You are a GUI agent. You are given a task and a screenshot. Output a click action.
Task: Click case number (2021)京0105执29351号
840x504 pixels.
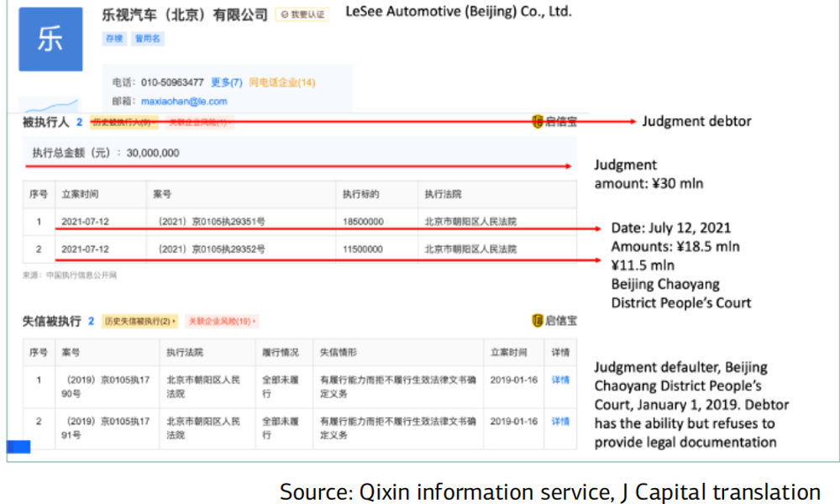coord(212,222)
